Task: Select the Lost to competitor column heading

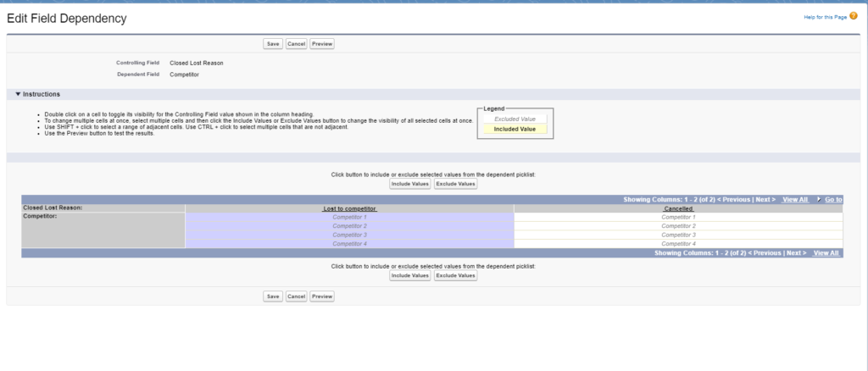Action: [349, 209]
